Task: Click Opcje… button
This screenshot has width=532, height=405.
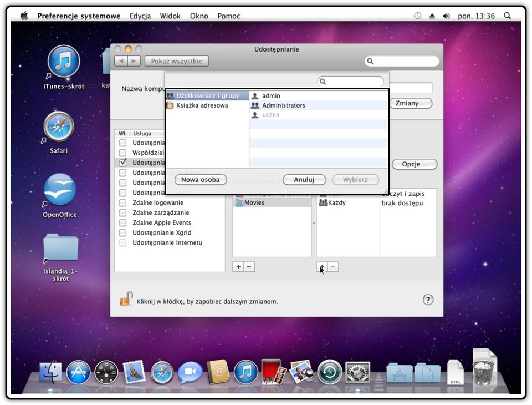Action: point(415,164)
